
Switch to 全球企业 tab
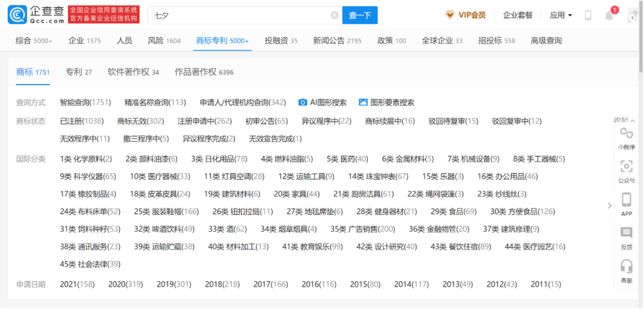coord(442,40)
